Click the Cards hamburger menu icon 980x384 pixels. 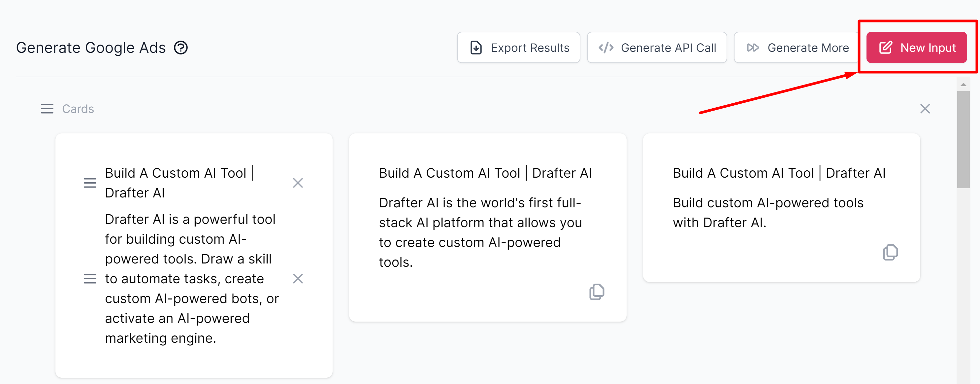click(47, 109)
